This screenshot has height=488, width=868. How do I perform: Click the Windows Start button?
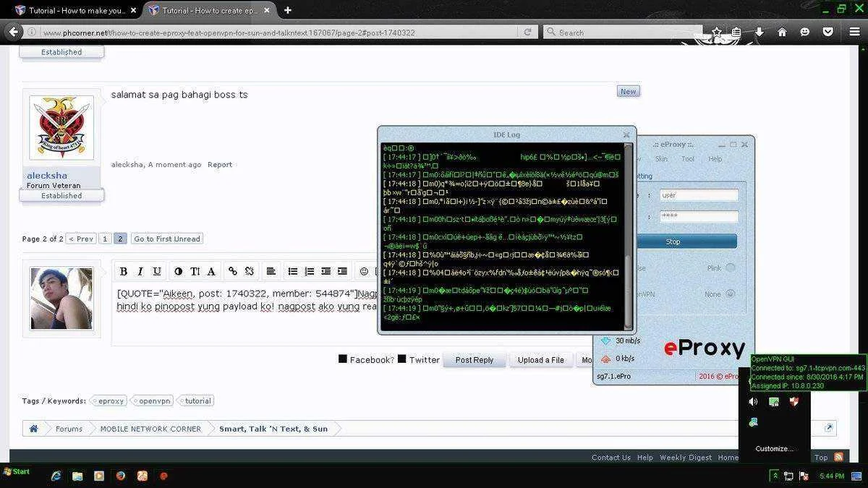pyautogui.click(x=16, y=471)
